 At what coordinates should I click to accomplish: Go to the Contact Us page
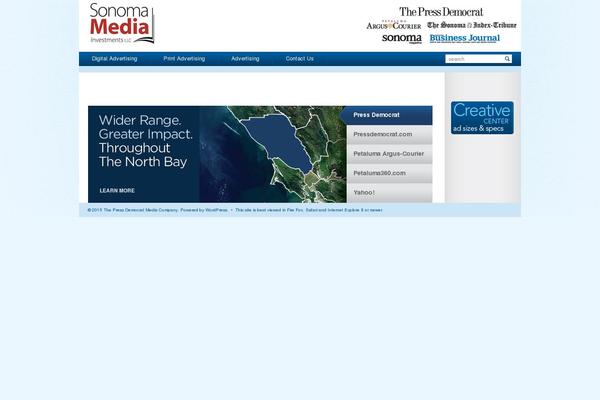pyautogui.click(x=300, y=59)
